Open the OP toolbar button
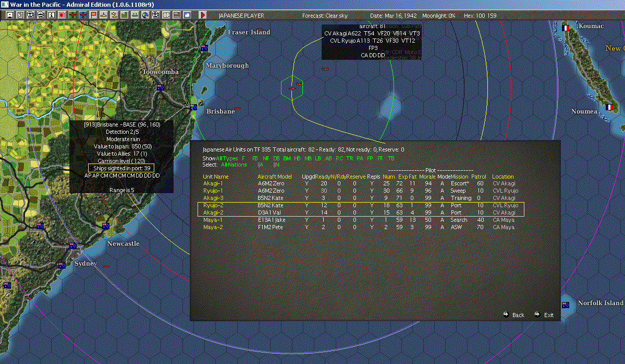This screenshot has height=364, width=625. coord(166,15)
